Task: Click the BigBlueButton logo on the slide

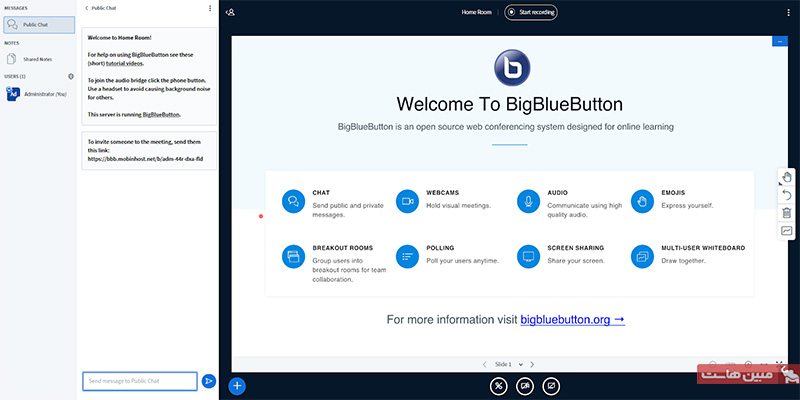Action: tap(512, 67)
